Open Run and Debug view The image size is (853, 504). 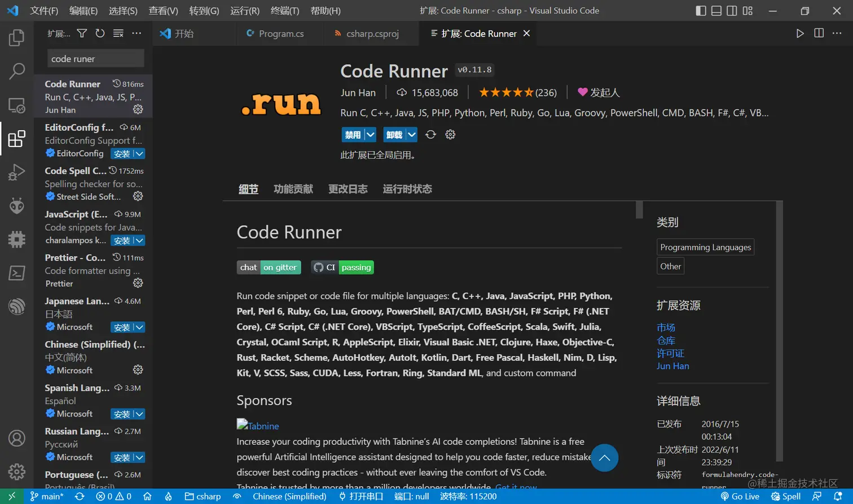pyautogui.click(x=16, y=172)
